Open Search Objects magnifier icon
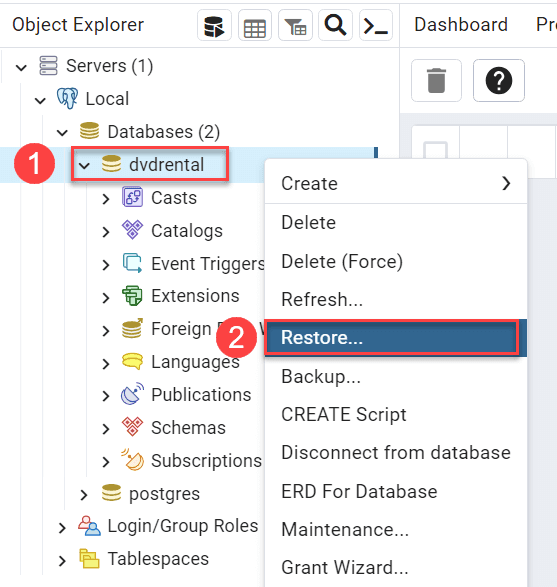The image size is (557, 587). 335,25
